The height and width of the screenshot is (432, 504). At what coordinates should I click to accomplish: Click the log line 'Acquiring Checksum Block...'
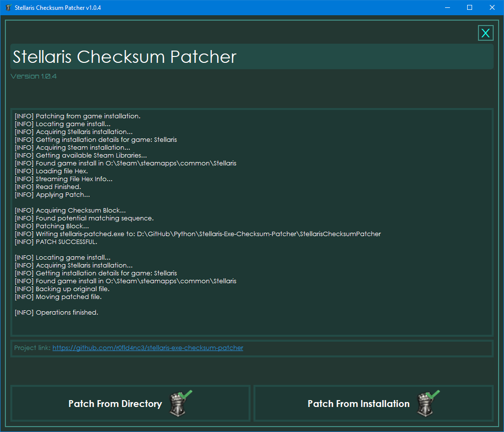[x=70, y=211]
